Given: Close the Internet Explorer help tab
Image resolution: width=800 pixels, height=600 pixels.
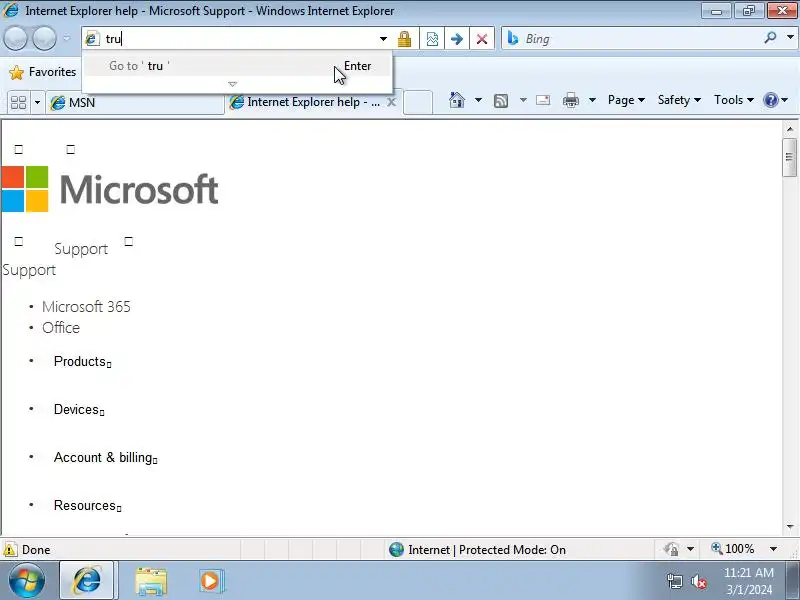Looking at the screenshot, I should coord(391,102).
